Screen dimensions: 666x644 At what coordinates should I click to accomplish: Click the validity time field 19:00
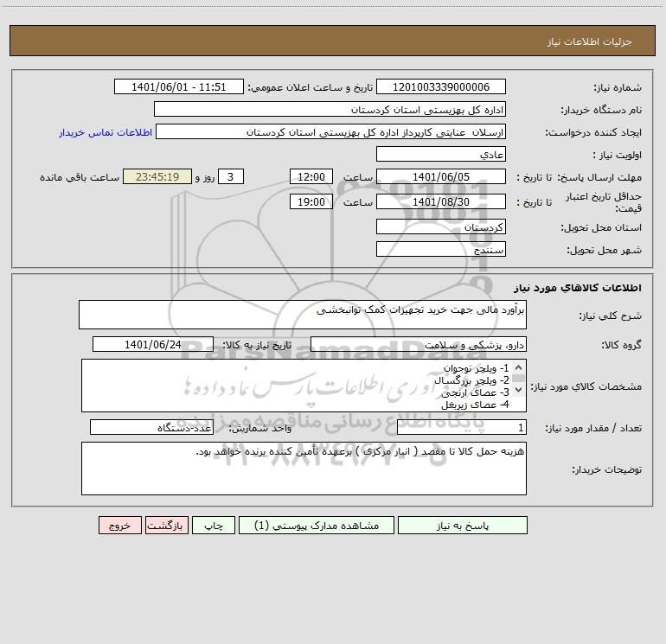coord(311,201)
